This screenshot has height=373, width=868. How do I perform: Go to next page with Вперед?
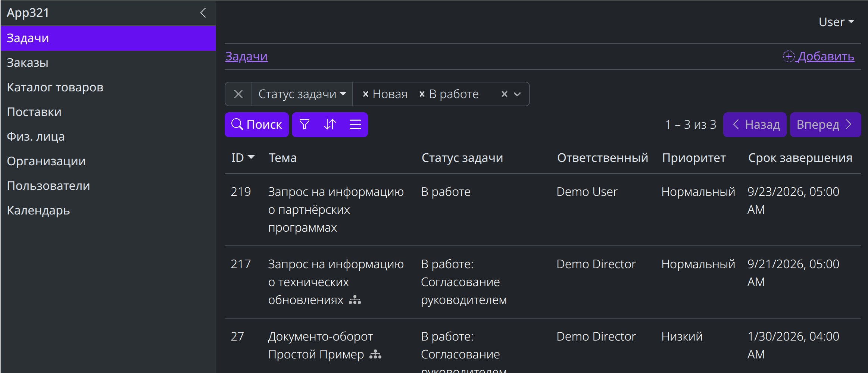click(825, 125)
